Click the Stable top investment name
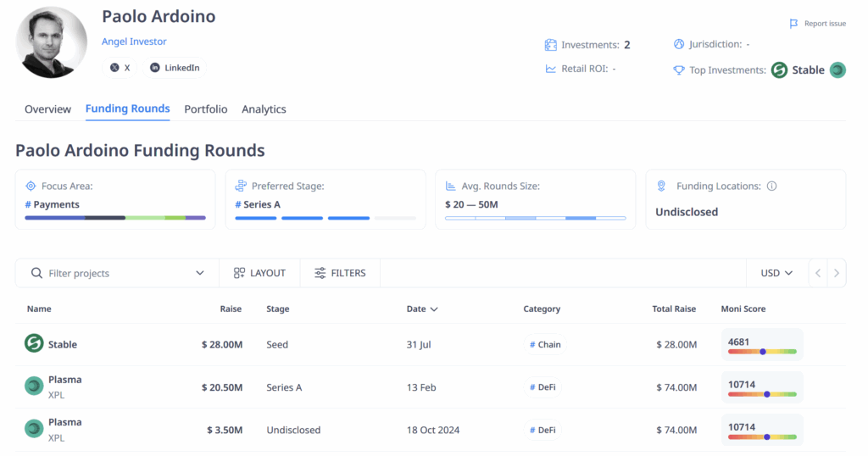Viewport: 868px width, 456px height. click(x=808, y=70)
